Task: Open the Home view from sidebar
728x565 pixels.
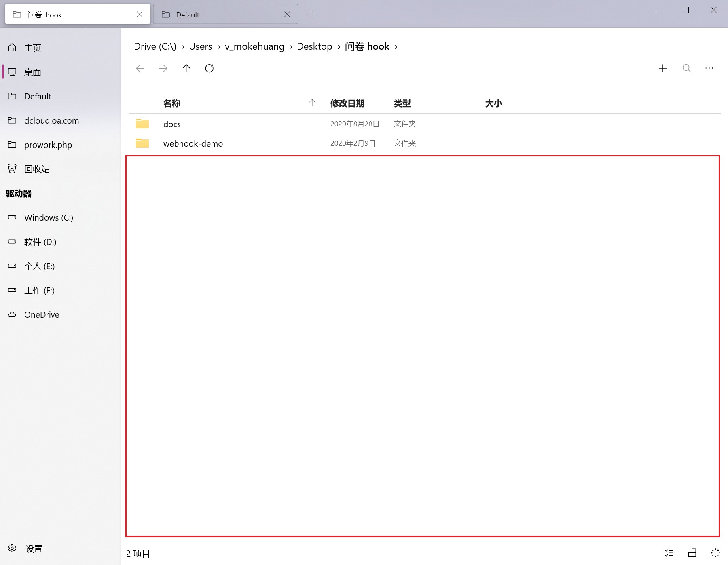Action: pyautogui.click(x=32, y=48)
